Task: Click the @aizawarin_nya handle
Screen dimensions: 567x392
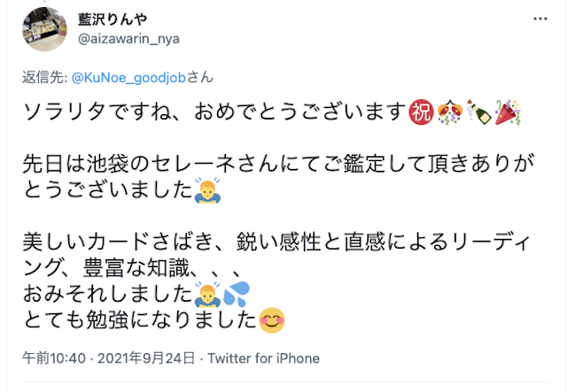Action: tap(128, 39)
